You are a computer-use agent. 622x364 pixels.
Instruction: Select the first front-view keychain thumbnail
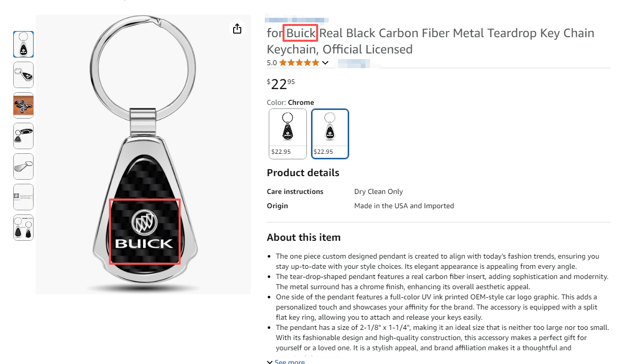[x=23, y=44]
